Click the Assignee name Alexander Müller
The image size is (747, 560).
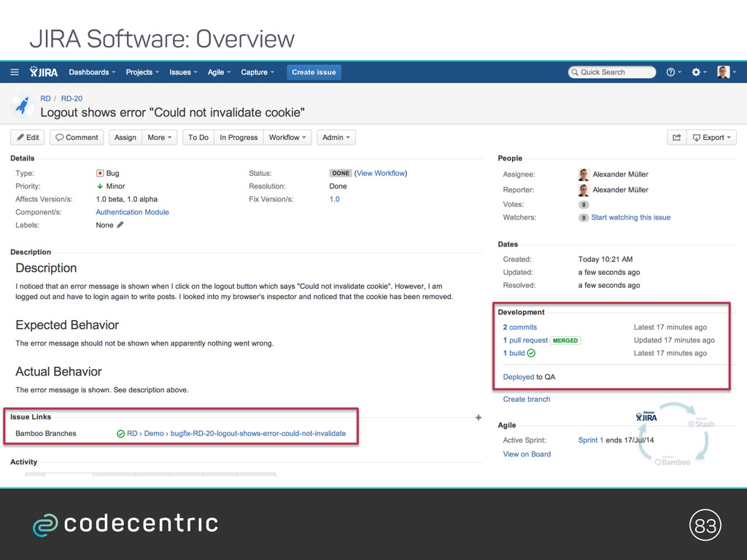(x=620, y=174)
